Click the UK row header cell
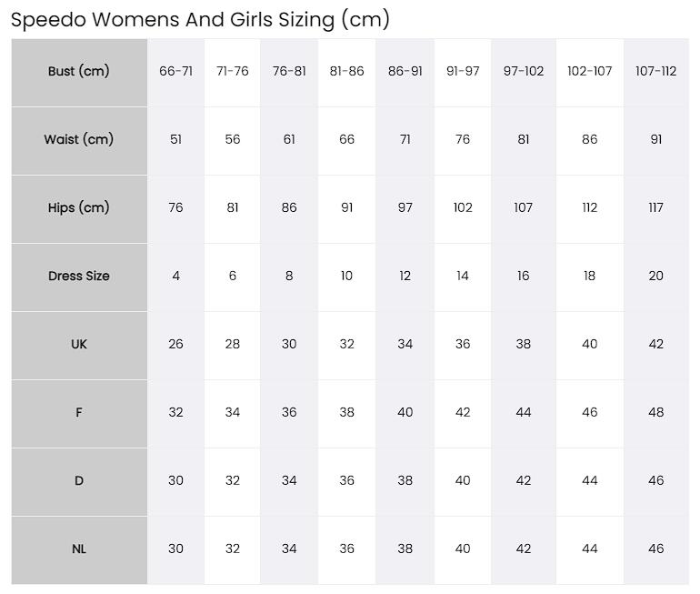 (79, 346)
